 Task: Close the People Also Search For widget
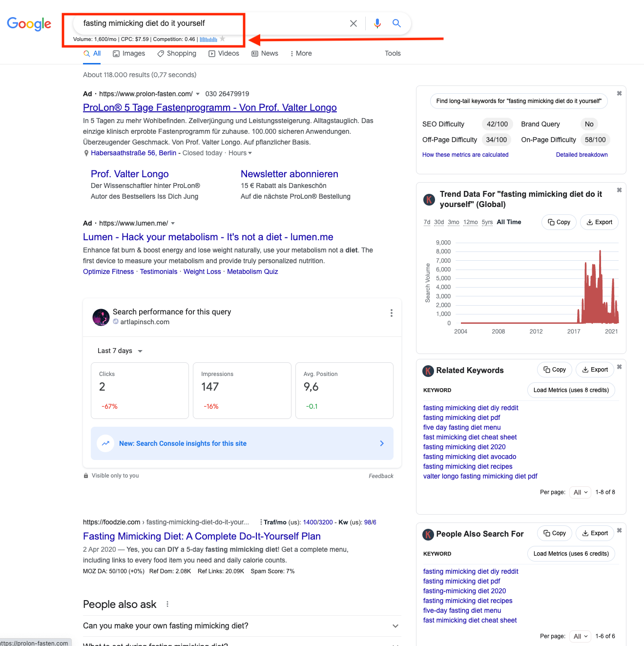pos(619,530)
